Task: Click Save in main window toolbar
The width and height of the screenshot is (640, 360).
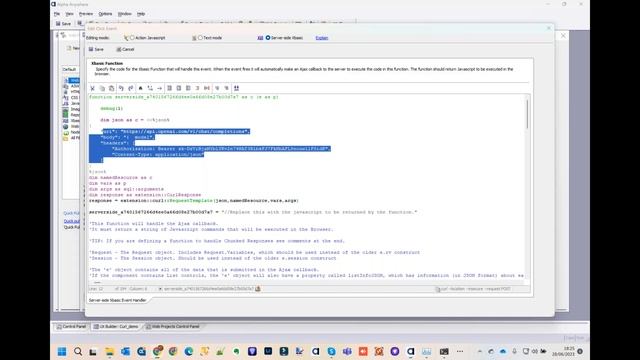Action: (x=63, y=24)
